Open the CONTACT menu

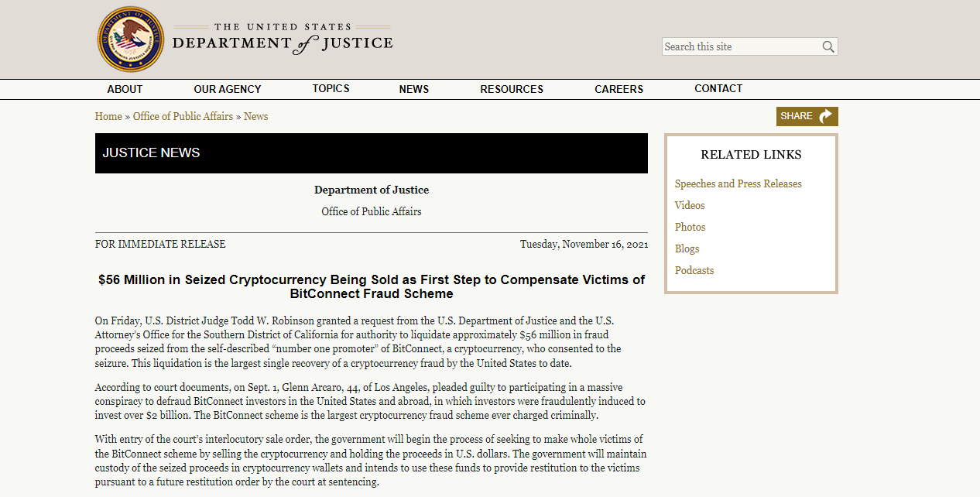(718, 88)
